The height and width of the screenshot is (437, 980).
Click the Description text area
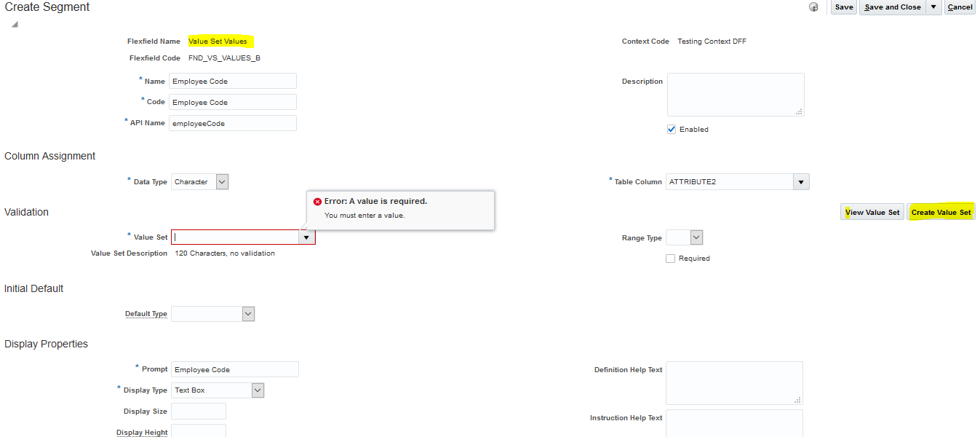pyautogui.click(x=735, y=94)
